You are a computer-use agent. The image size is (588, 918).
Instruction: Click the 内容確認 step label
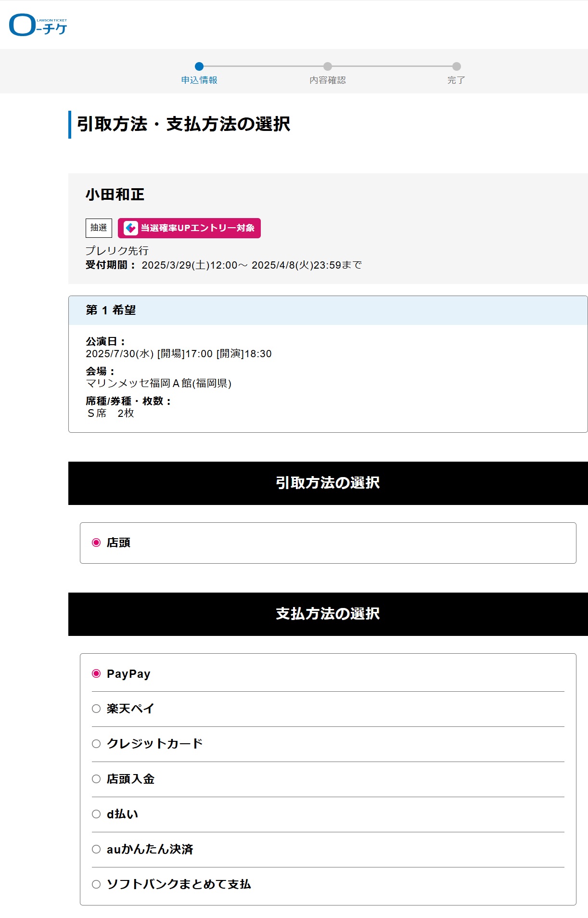click(x=328, y=80)
